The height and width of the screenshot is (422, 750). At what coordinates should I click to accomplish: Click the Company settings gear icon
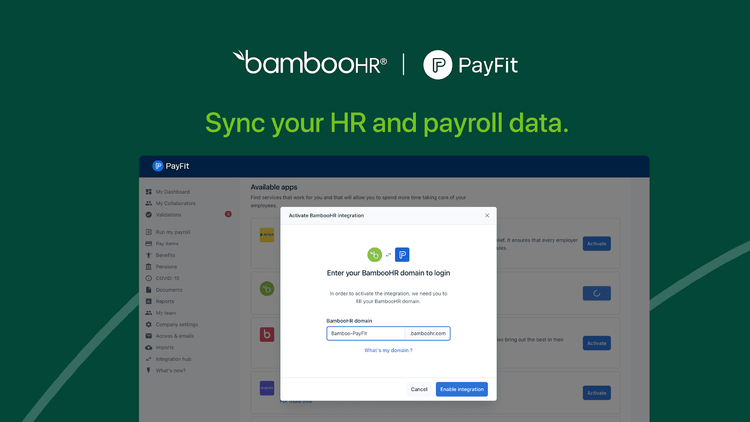coord(149,324)
